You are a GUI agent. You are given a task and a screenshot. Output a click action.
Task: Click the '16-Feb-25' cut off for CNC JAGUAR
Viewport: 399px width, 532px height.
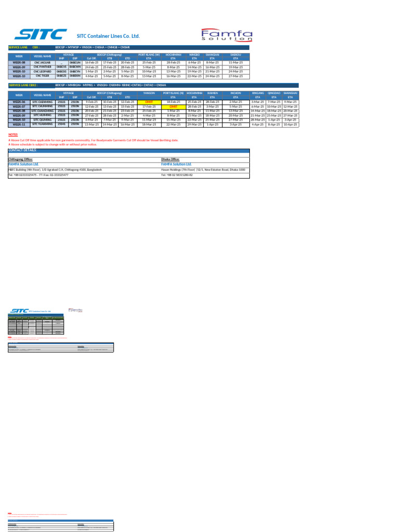click(x=91, y=63)
